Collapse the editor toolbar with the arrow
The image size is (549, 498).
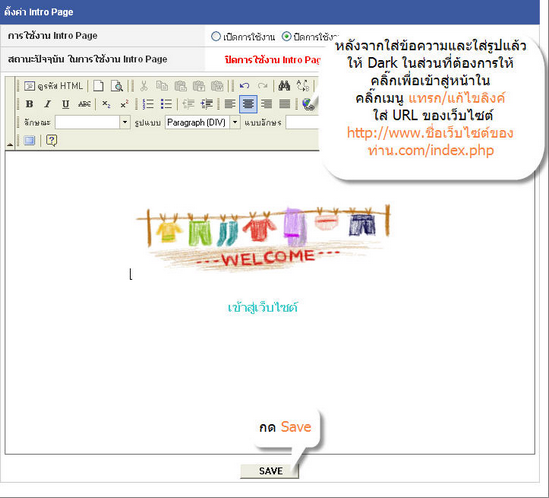(9, 144)
